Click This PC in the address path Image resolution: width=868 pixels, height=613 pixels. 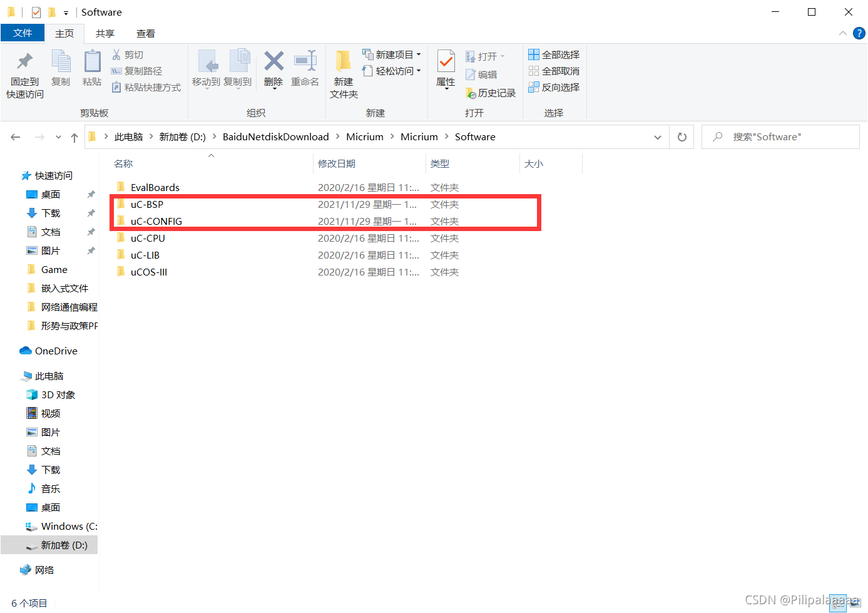pos(129,137)
